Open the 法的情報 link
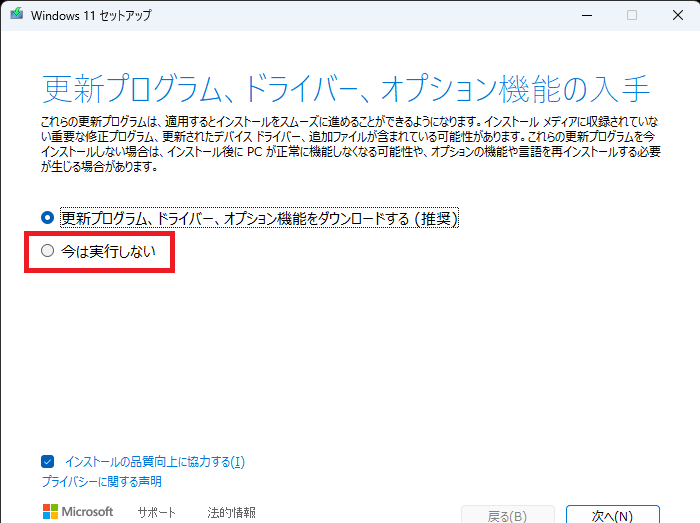Image resolution: width=700 pixels, height=523 pixels. tap(231, 512)
